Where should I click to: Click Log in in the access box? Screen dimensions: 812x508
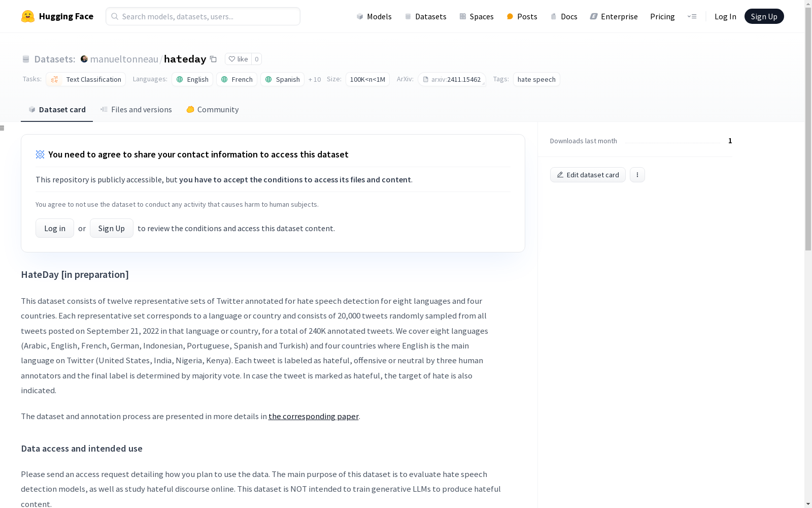click(55, 228)
